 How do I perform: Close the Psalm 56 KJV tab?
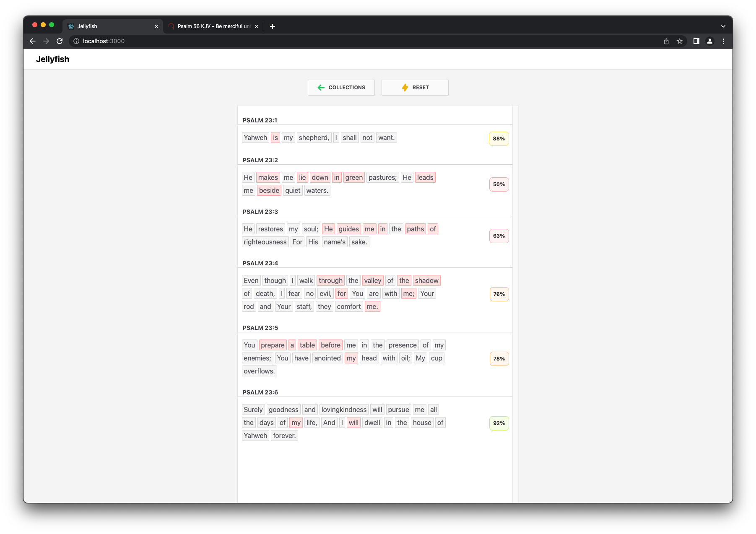(257, 26)
